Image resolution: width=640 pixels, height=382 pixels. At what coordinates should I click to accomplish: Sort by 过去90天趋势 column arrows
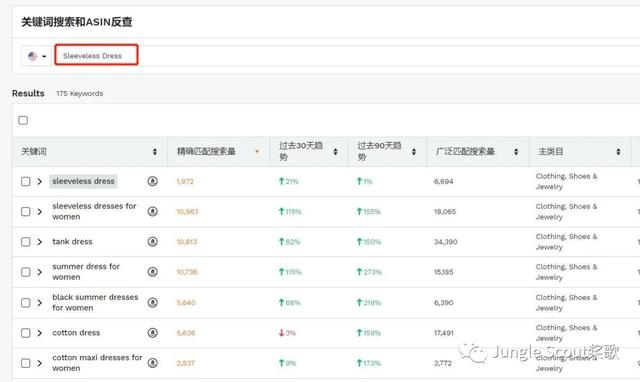point(414,152)
